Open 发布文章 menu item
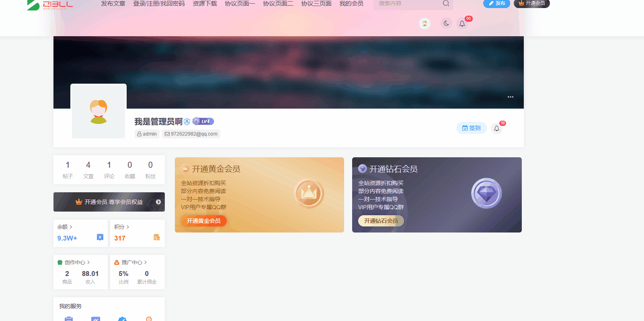 [113, 4]
